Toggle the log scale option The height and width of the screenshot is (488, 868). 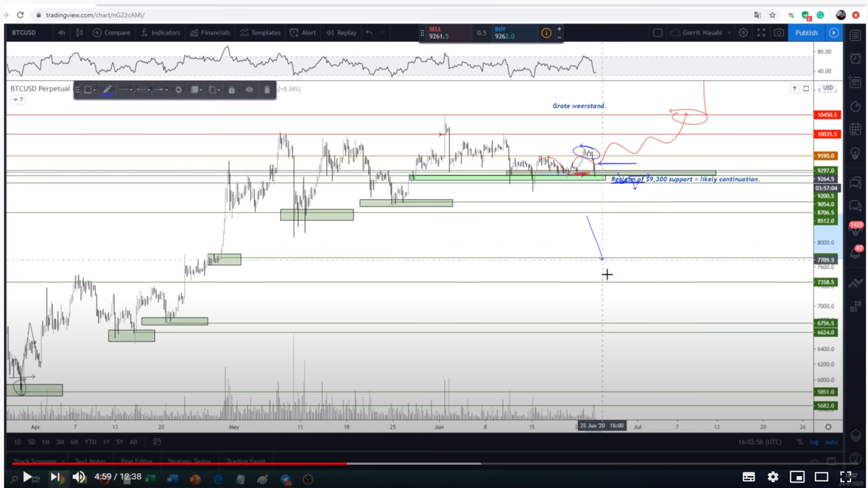(814, 442)
